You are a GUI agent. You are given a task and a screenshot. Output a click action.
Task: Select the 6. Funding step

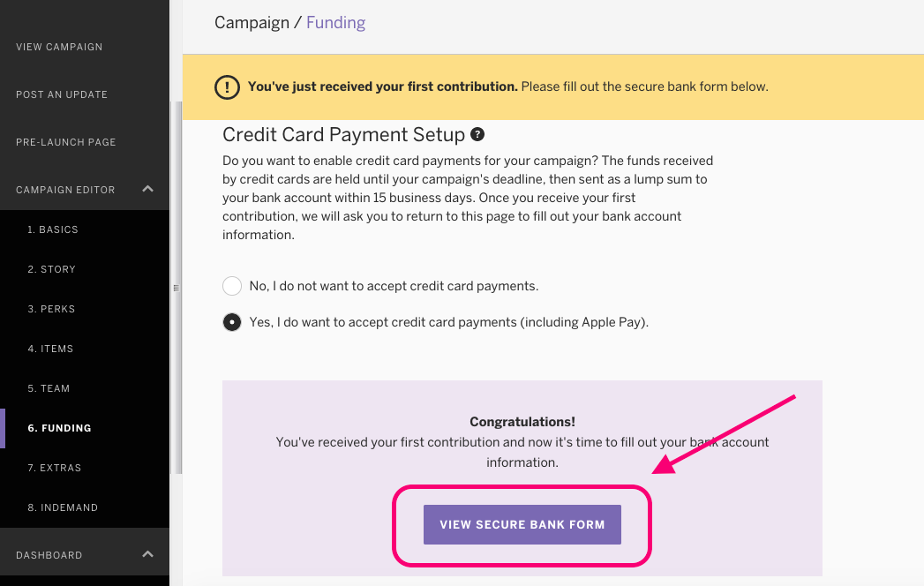[x=60, y=428]
